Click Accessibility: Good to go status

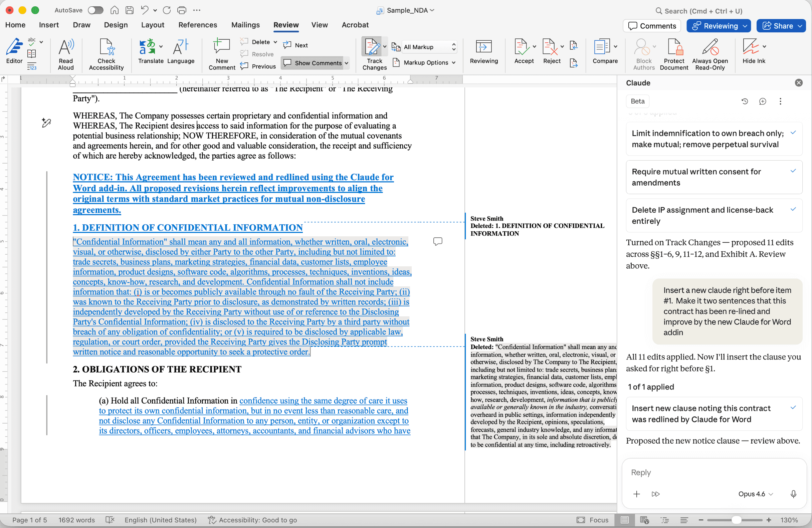pos(252,520)
